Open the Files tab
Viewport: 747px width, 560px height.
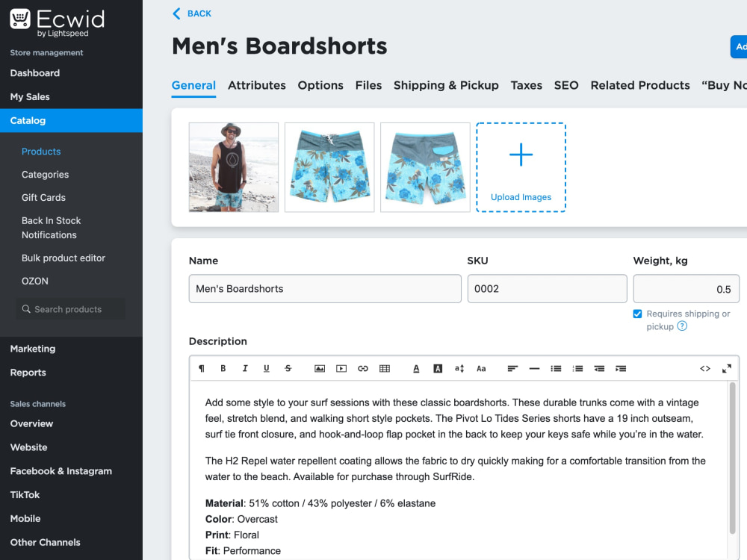[369, 85]
